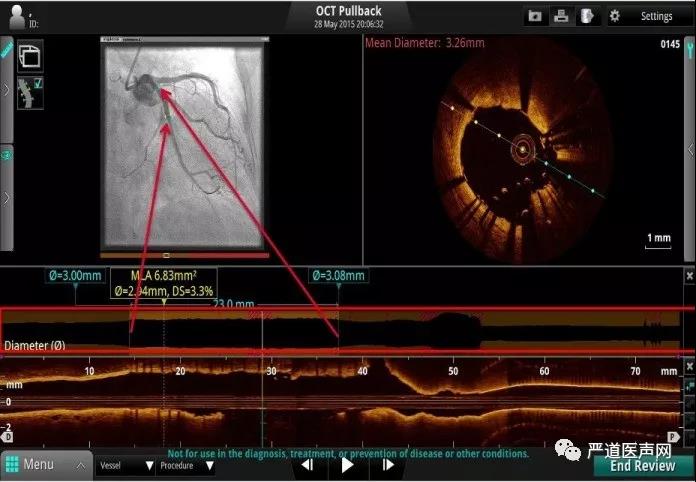Viewport: 696px width, 482px height.
Task: Expand the right side panel arrow
Action: (x=689, y=148)
